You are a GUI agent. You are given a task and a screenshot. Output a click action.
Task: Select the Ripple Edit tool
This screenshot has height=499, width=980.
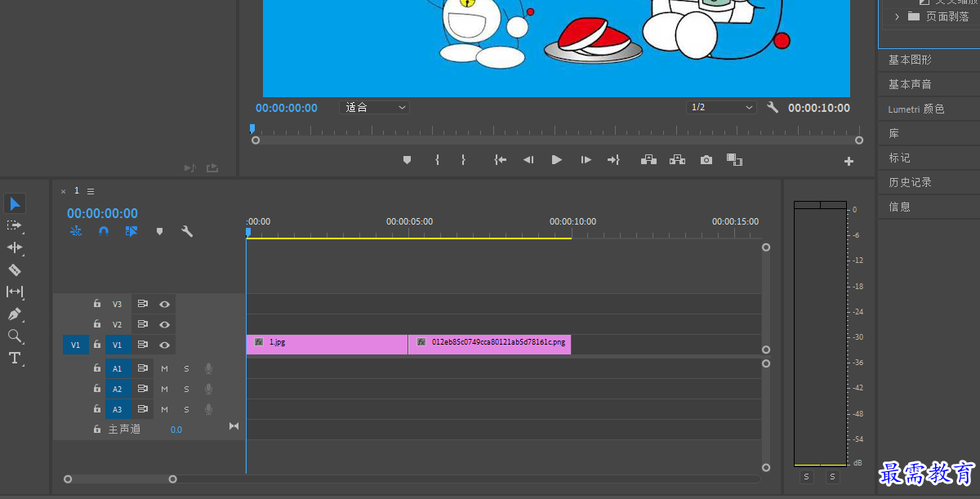pos(15,247)
